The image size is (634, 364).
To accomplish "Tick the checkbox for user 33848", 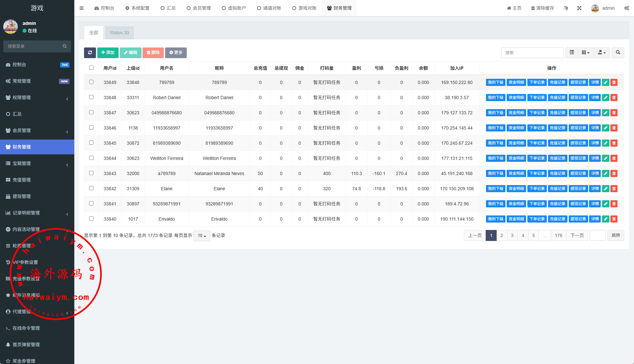I will [x=91, y=97].
